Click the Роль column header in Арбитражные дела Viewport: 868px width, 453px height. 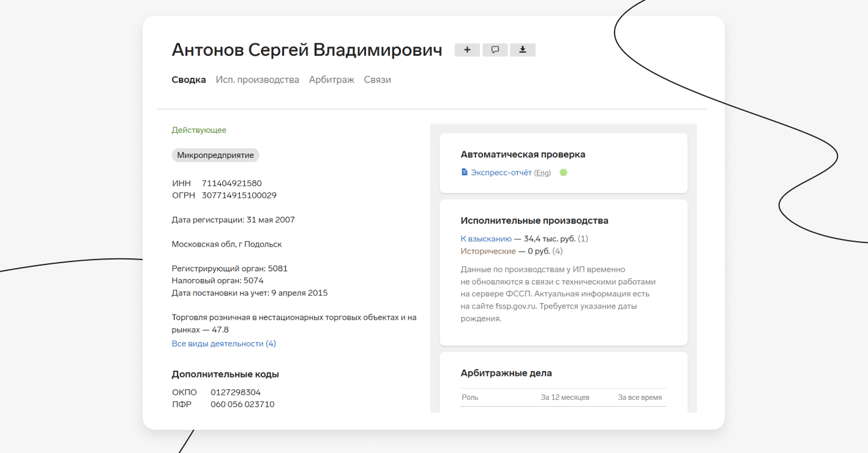(x=469, y=397)
